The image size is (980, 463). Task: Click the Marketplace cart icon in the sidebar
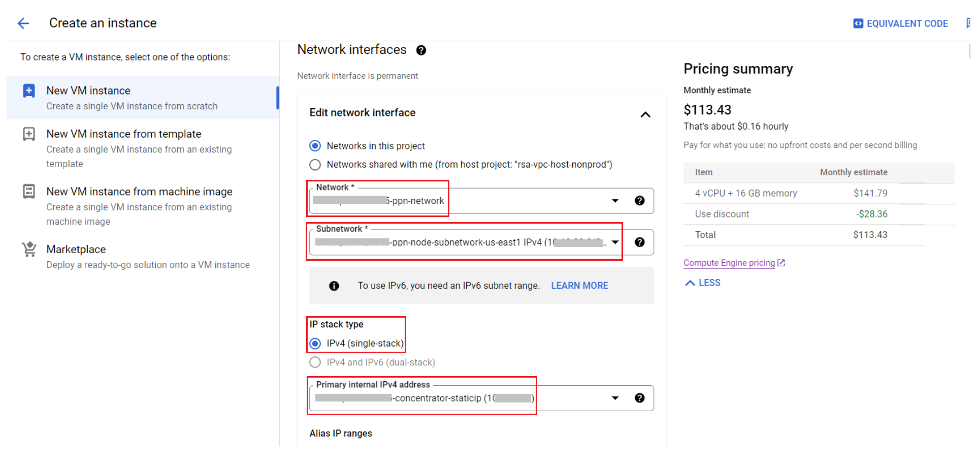[28, 249]
